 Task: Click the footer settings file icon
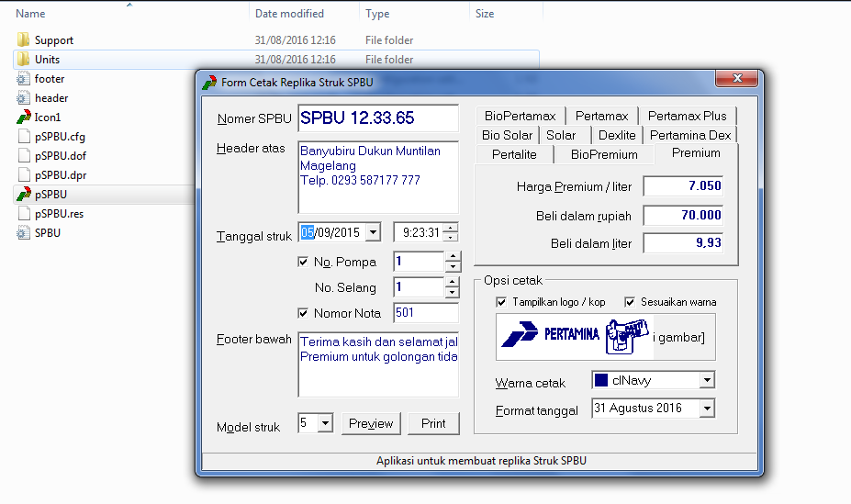[23, 79]
